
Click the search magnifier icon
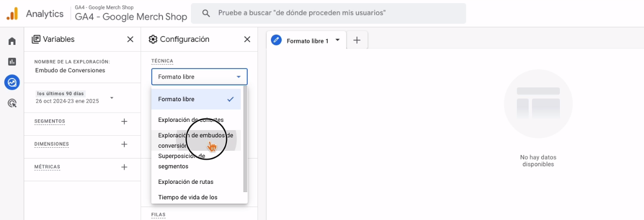pyautogui.click(x=206, y=13)
